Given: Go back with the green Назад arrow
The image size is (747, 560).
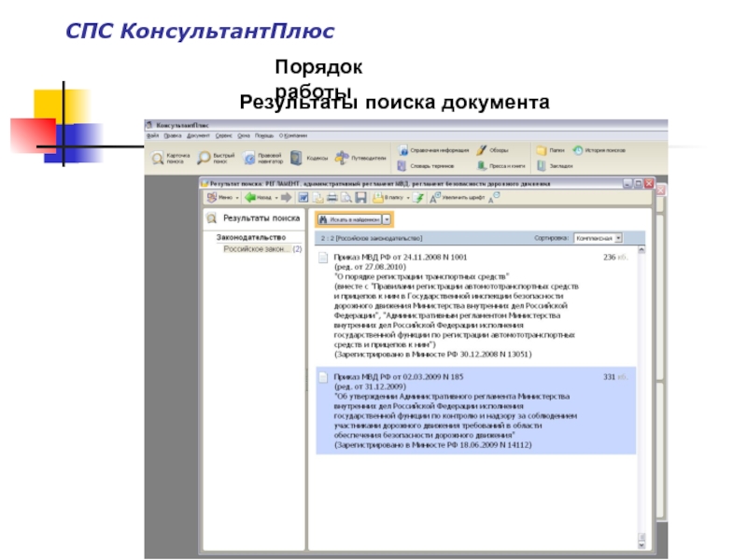Looking at the screenshot, I should click(258, 198).
